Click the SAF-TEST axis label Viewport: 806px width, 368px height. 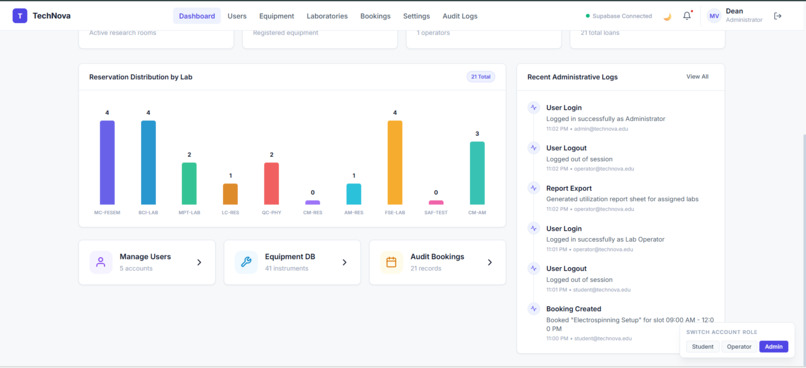pyautogui.click(x=436, y=212)
